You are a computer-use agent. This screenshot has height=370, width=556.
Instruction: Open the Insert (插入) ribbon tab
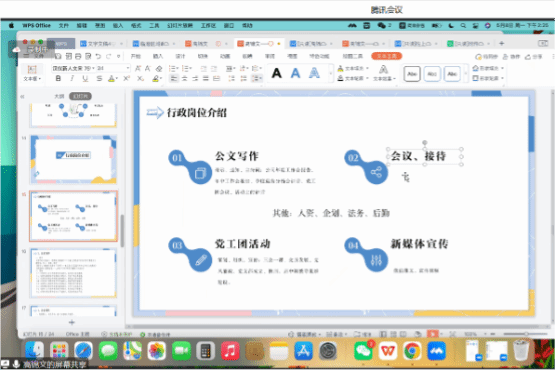(158, 56)
